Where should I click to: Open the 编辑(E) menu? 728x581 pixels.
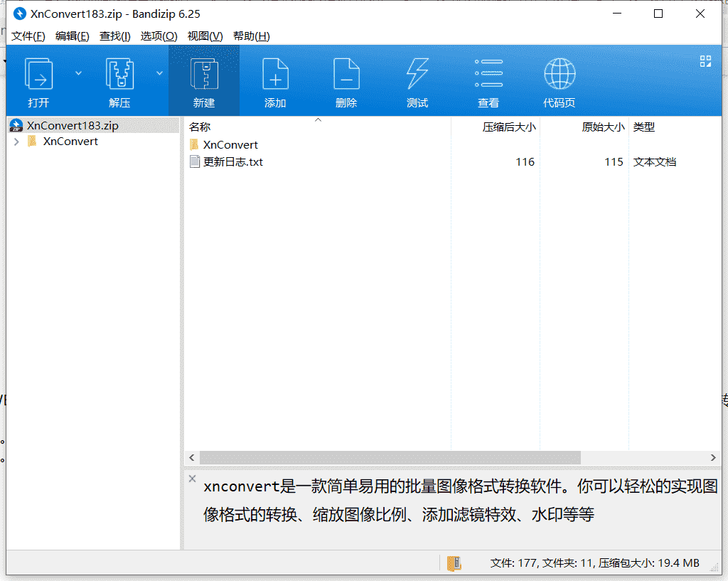click(x=72, y=36)
